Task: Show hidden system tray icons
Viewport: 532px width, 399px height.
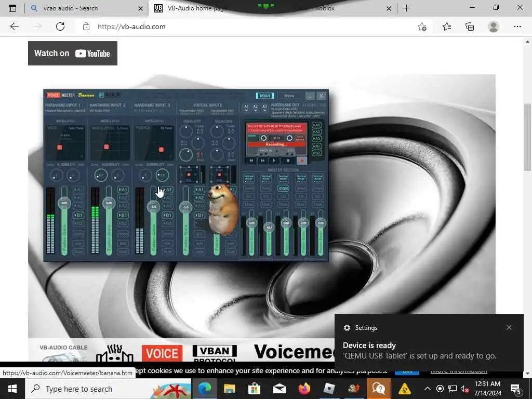Action: pos(428,389)
